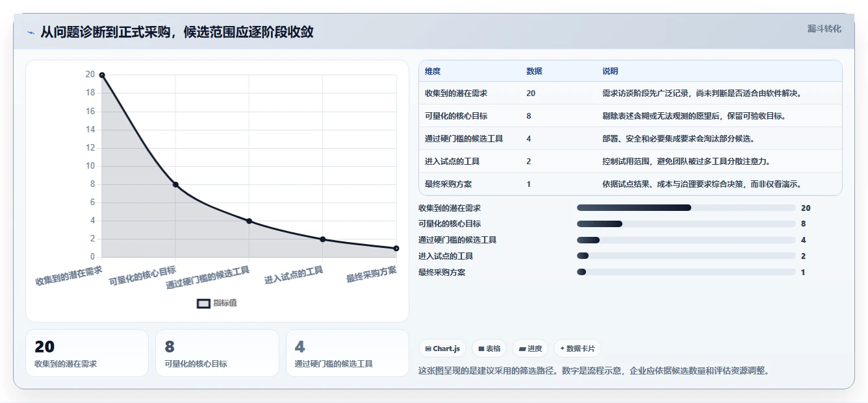Click the x-axis label 通过硬门槛的候选工具
Screen dimensions: 868x403
click(x=208, y=278)
